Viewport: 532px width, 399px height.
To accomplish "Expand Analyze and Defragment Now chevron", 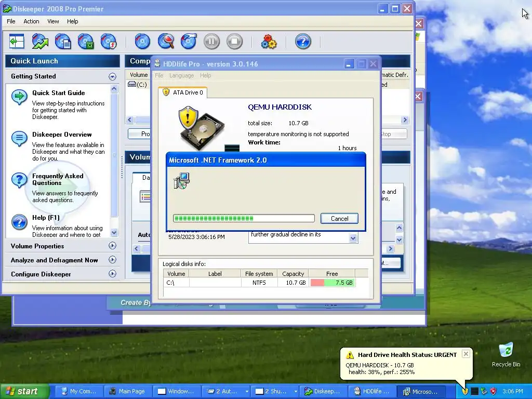I will point(112,260).
